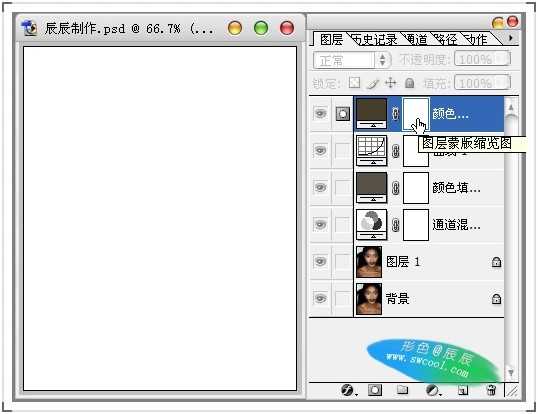Image resolution: width=538 pixels, height=414 pixels.
Task: Select the 背景 layer name
Action: pyautogui.click(x=398, y=299)
